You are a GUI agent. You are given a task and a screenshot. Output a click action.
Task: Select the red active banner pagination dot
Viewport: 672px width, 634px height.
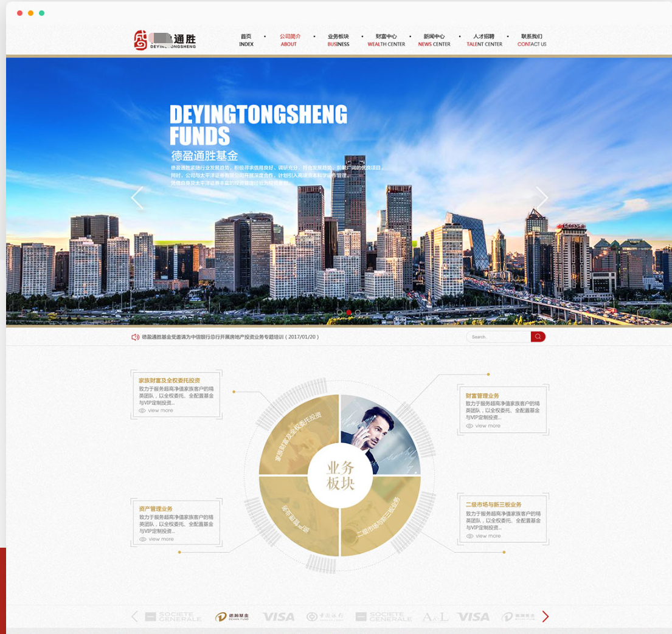click(x=348, y=312)
